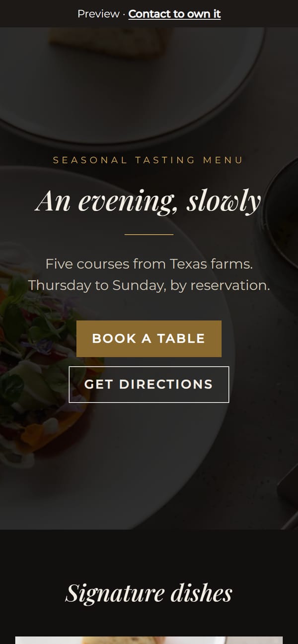
Task: Click the 'Signature dishes' section heading
Action: [149, 592]
